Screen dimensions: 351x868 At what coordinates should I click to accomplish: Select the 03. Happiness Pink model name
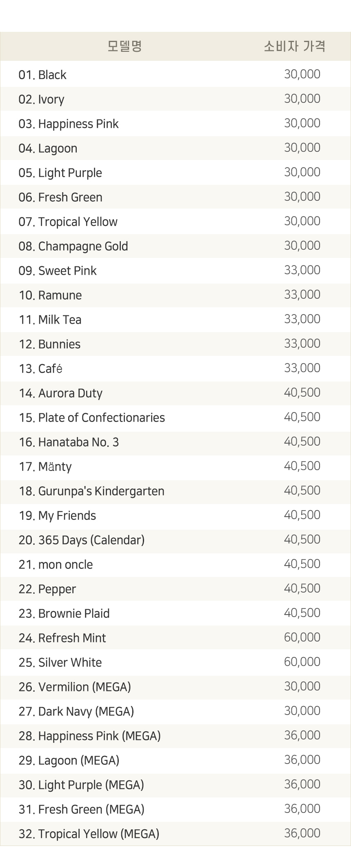tap(69, 124)
